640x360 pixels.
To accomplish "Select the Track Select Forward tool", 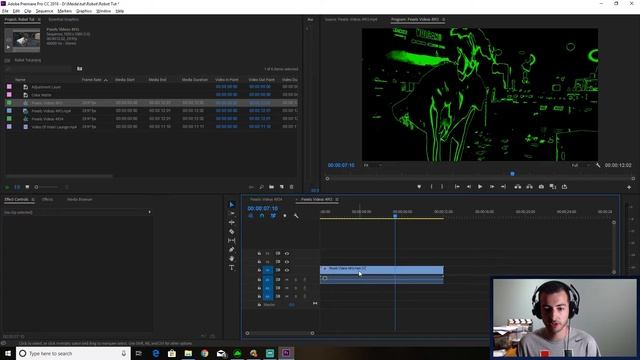I will pyautogui.click(x=232, y=213).
